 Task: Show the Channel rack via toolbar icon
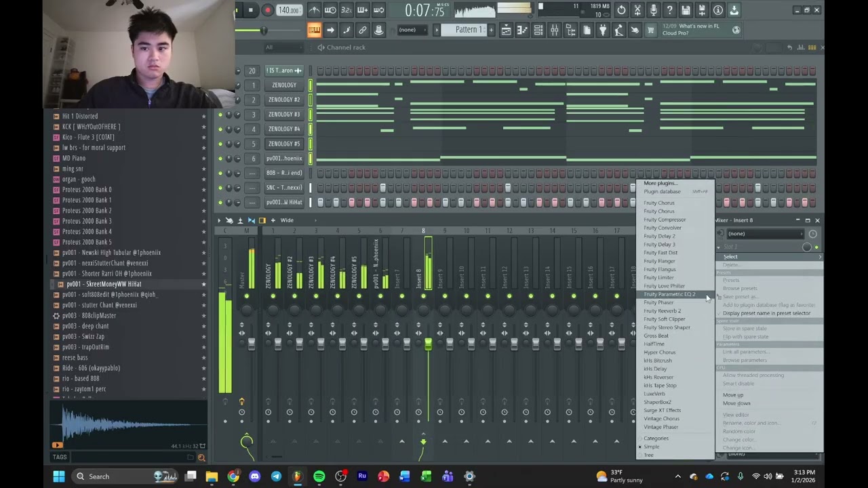[538, 30]
